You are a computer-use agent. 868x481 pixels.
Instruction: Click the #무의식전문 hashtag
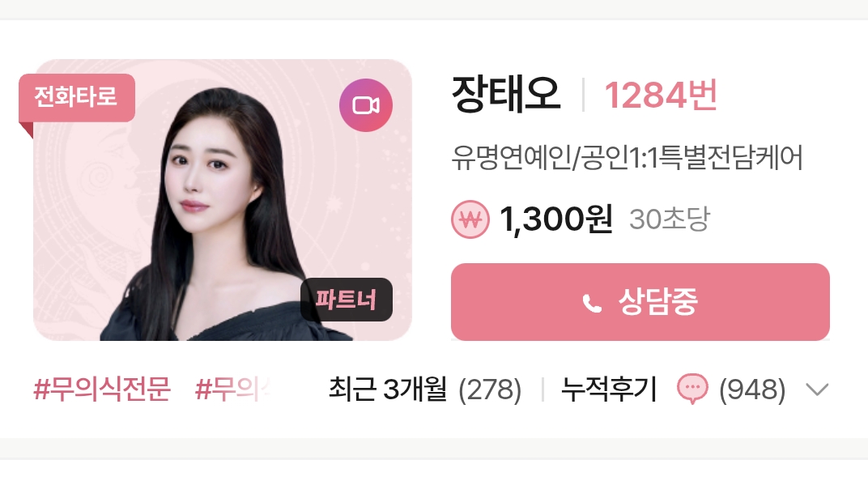[x=102, y=389]
